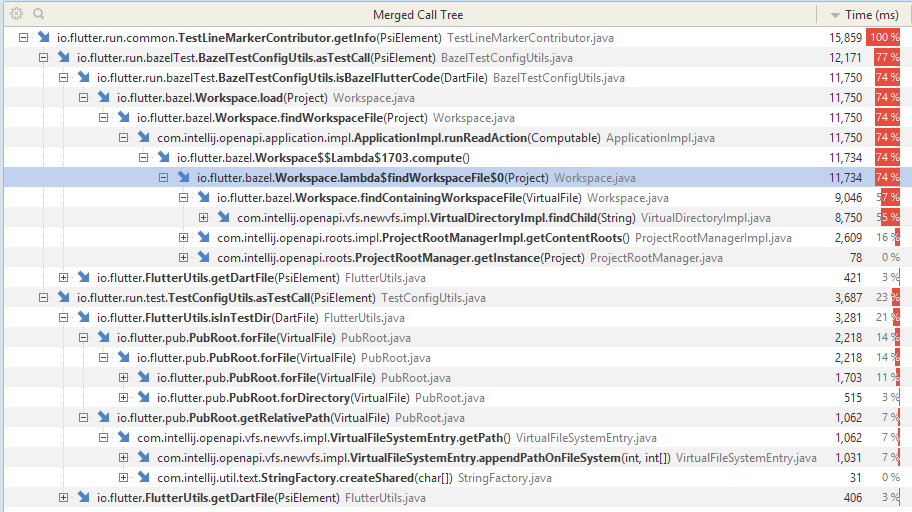Screen dimensions: 912x512
Task: Click call arrow icon beside BazelTestConfigUtils.asTestCall
Action: click(x=64, y=57)
